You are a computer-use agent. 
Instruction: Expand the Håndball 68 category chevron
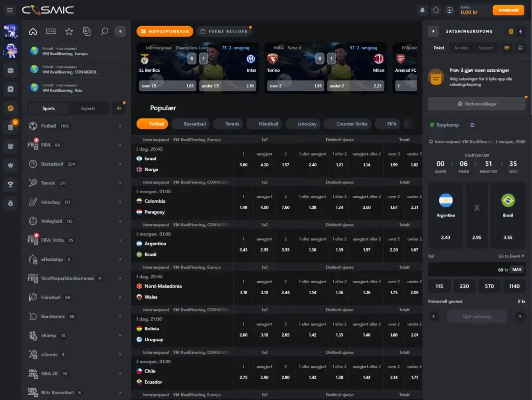click(x=120, y=297)
